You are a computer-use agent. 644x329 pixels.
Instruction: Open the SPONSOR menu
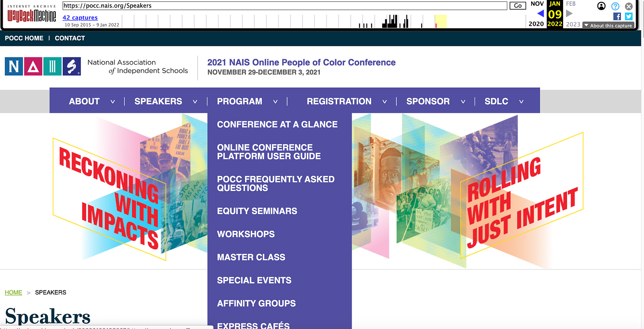(x=428, y=101)
